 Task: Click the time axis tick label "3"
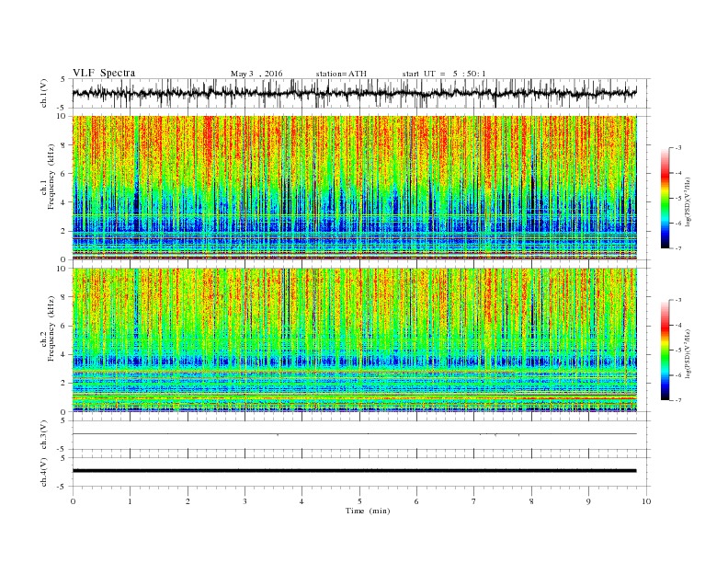click(245, 501)
